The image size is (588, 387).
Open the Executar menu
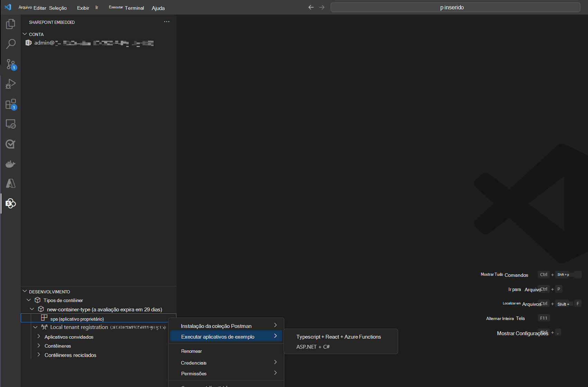click(x=116, y=7)
